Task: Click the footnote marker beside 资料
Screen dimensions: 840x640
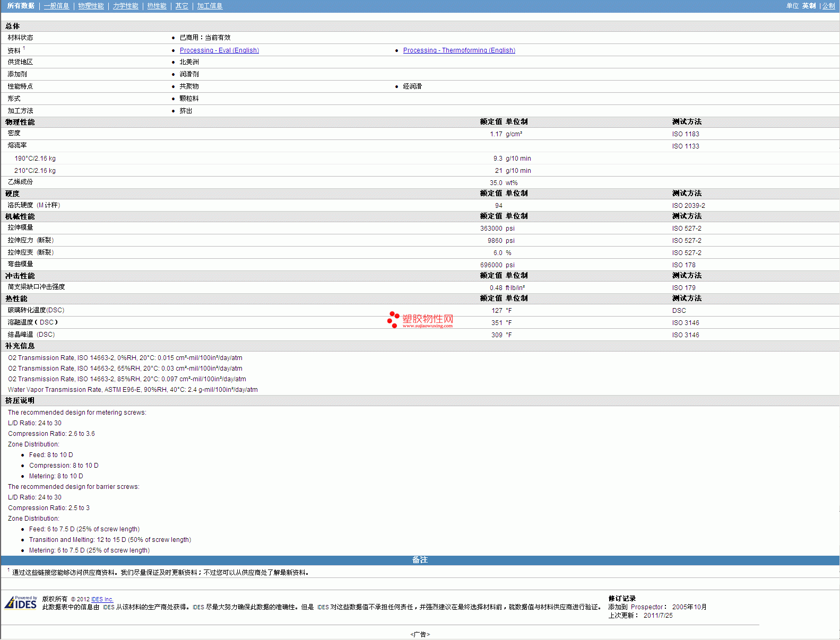Action: click(x=24, y=48)
